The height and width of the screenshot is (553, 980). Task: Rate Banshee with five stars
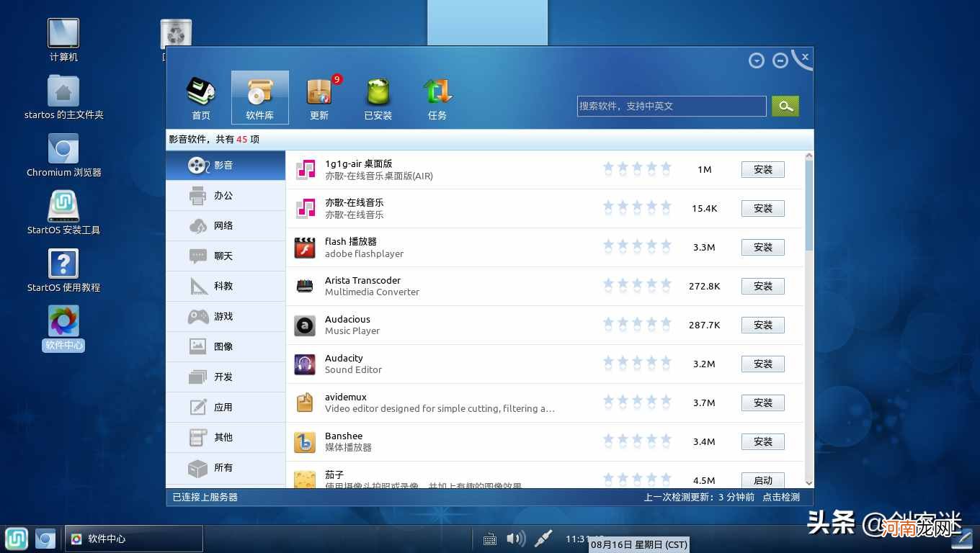pyautogui.click(x=666, y=440)
